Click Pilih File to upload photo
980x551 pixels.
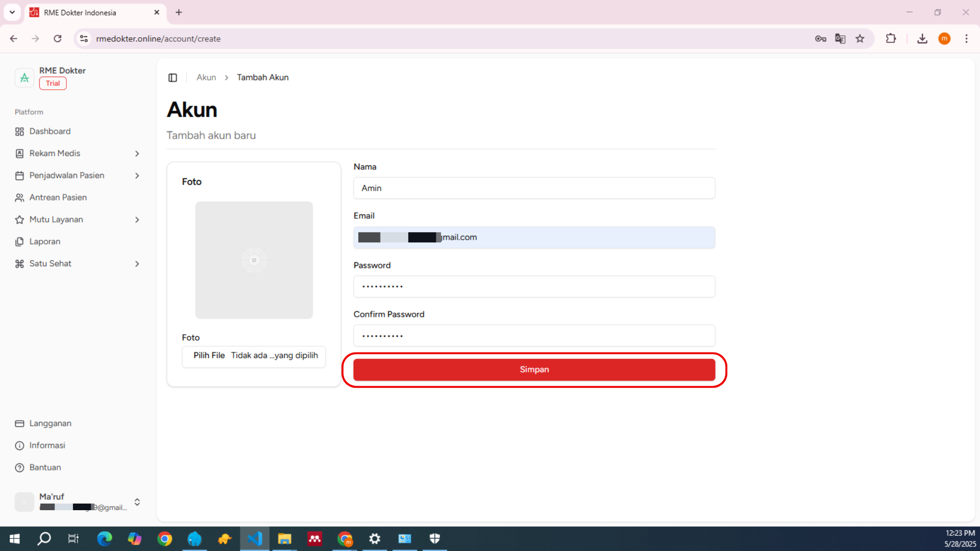click(x=209, y=356)
